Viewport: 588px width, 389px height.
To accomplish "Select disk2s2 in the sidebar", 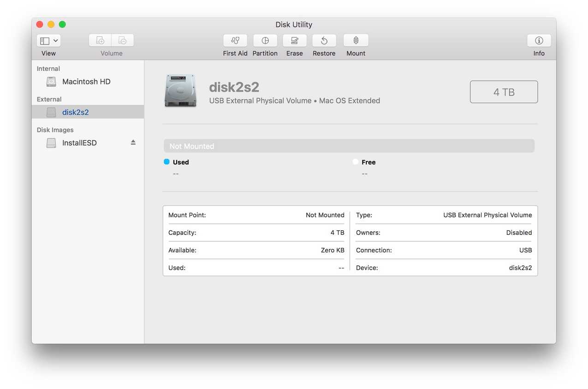I will pos(75,112).
